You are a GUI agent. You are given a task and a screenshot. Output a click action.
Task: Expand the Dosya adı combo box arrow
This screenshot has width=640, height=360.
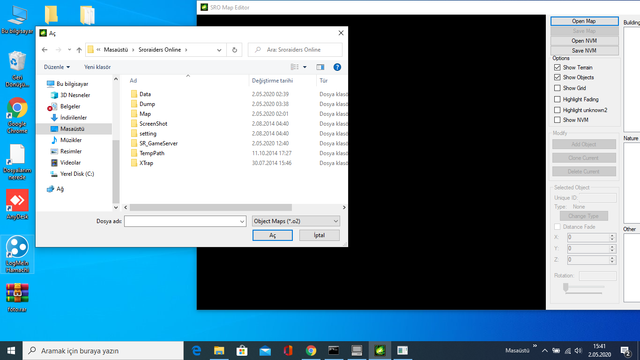click(242, 221)
